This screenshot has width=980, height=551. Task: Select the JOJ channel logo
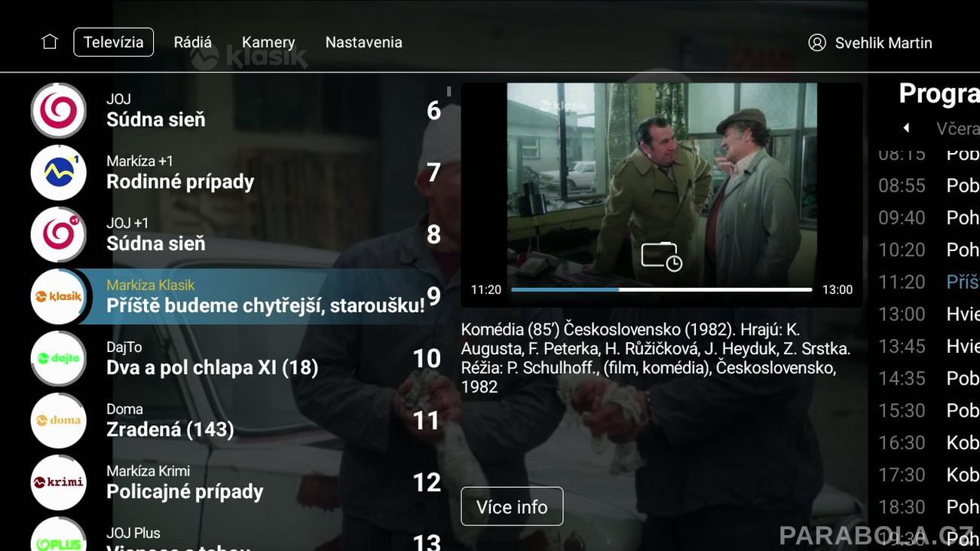tap(59, 111)
